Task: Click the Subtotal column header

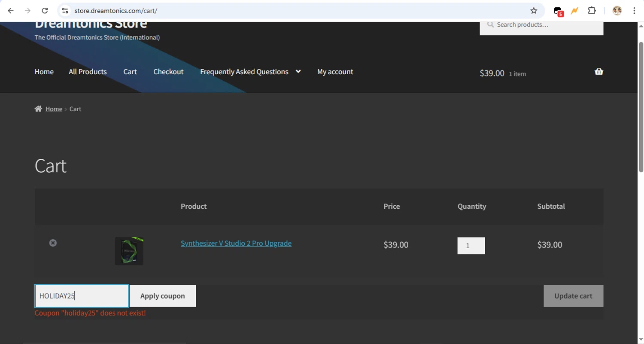Action: (x=551, y=206)
